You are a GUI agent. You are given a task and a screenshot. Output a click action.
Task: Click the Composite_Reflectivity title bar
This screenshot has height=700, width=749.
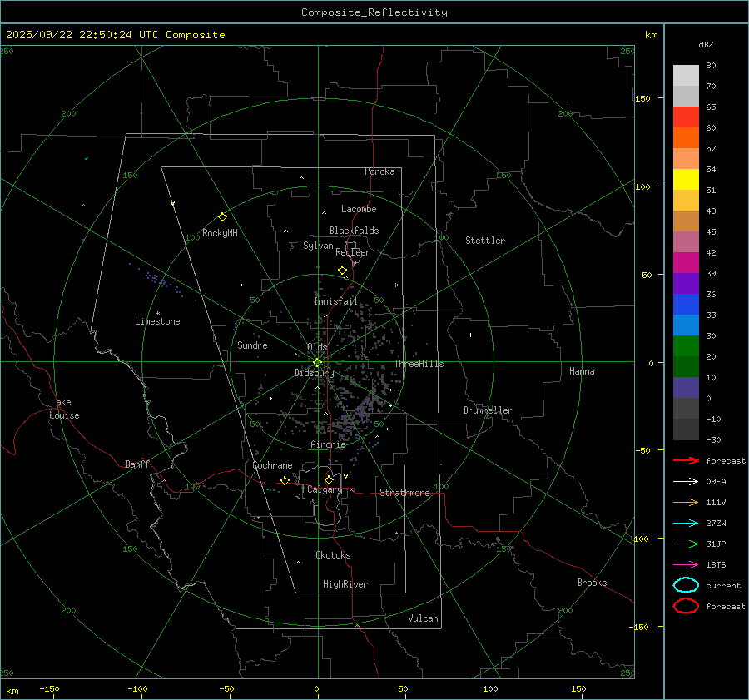(374, 12)
